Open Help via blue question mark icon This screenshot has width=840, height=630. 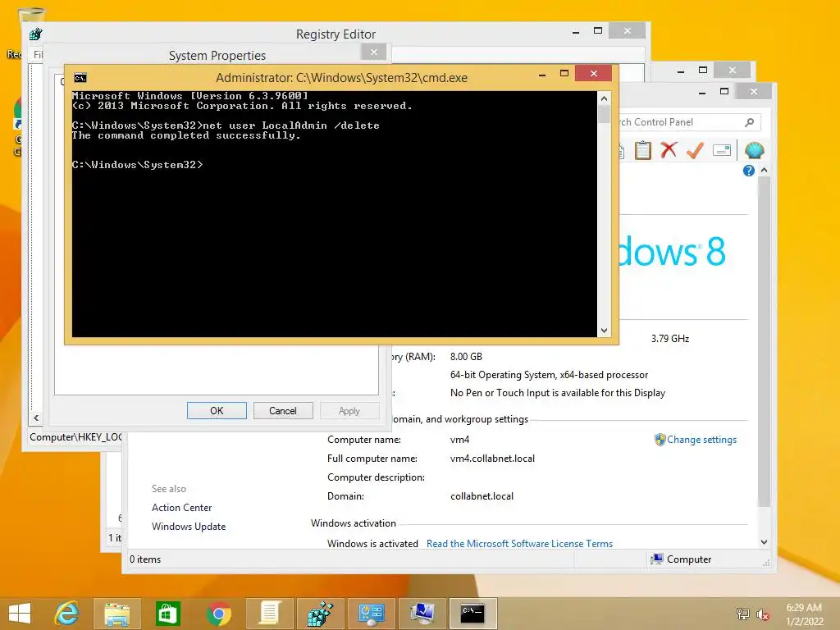(748, 171)
